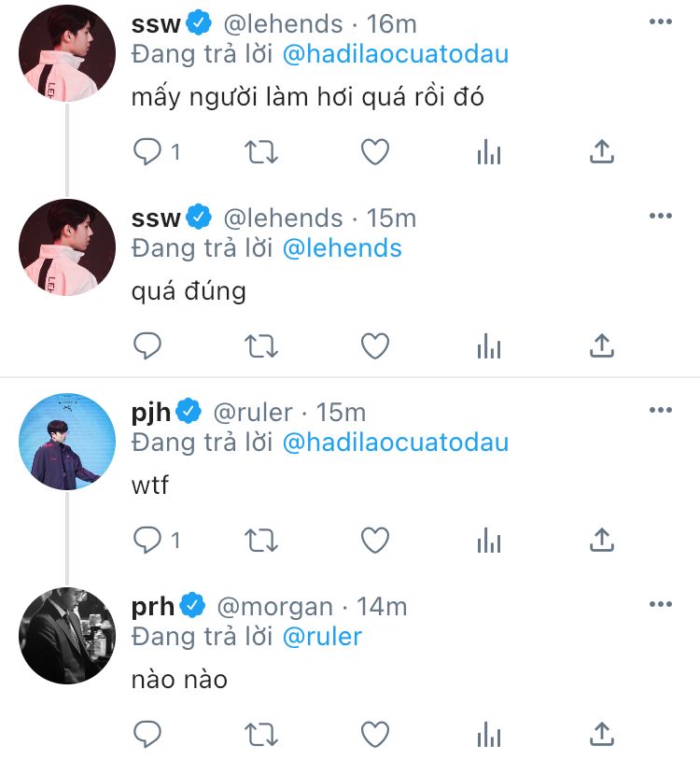The height and width of the screenshot is (760, 700).
Task: Share the "mấy người làm hơi quá" tweet
Action: 602,152
